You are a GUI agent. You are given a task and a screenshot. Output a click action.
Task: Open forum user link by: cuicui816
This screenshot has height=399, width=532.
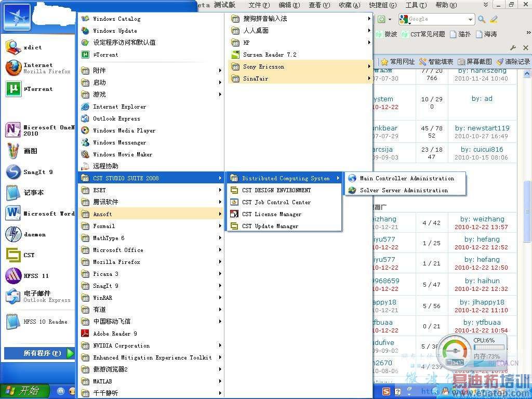(482, 149)
